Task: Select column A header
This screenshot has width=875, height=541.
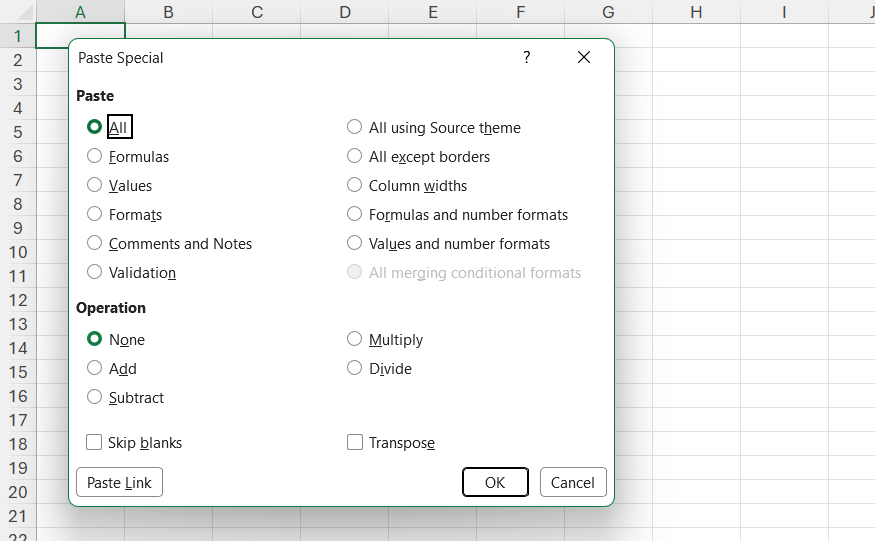Action: [80, 12]
